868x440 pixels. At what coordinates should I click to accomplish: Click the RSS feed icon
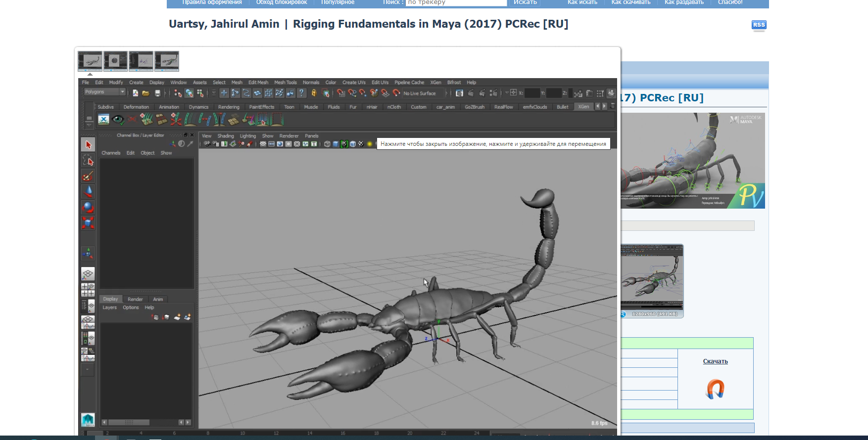click(x=759, y=25)
